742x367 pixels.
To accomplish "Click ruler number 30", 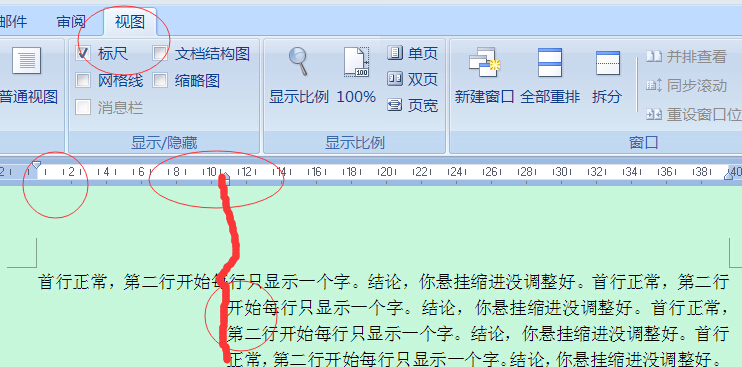I will pos(561,172).
